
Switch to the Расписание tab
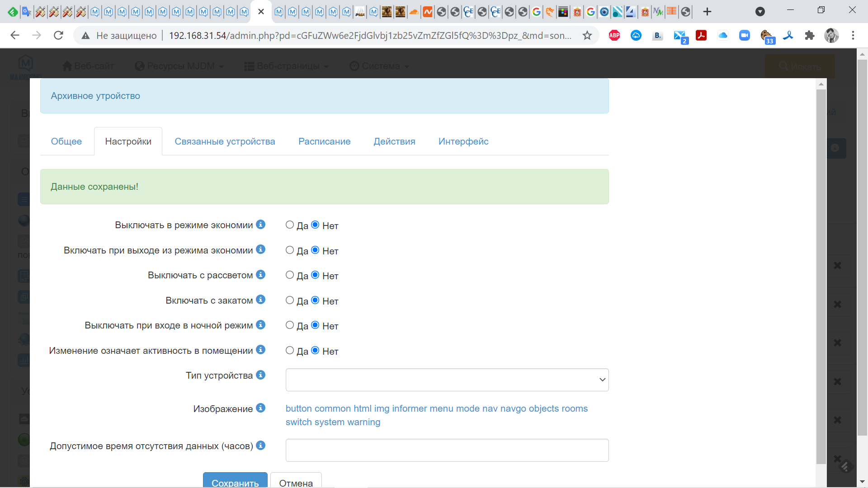pos(324,141)
